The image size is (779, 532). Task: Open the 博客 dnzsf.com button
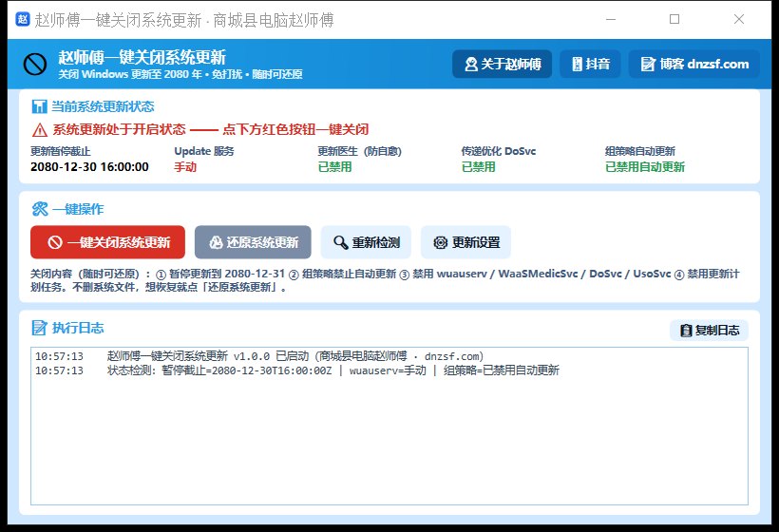[x=694, y=64]
